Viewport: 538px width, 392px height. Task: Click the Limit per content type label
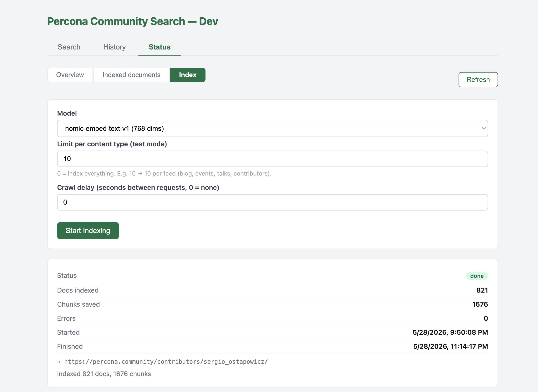click(112, 144)
